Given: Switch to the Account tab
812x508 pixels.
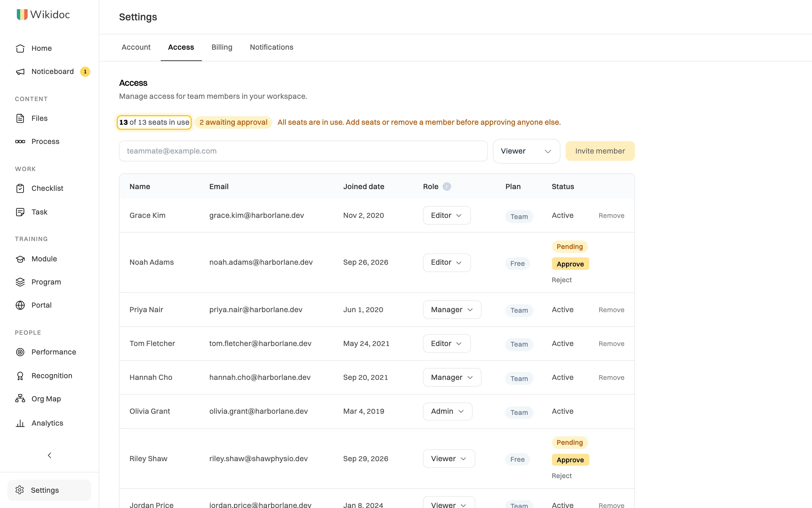Looking at the screenshot, I should pyautogui.click(x=136, y=47).
